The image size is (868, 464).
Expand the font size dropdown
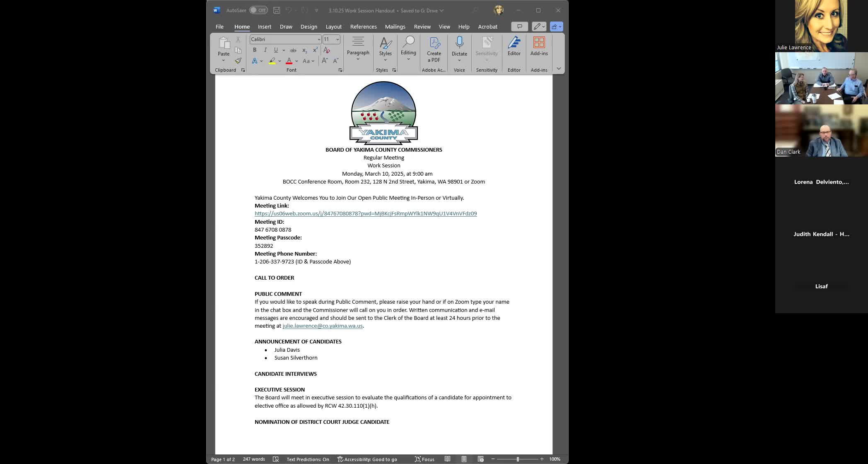338,39
